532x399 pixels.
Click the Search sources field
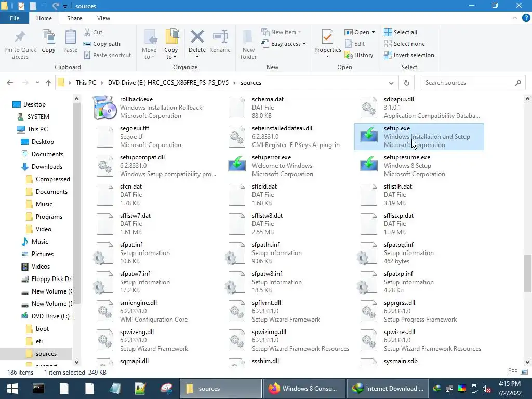pyautogui.click(x=473, y=83)
